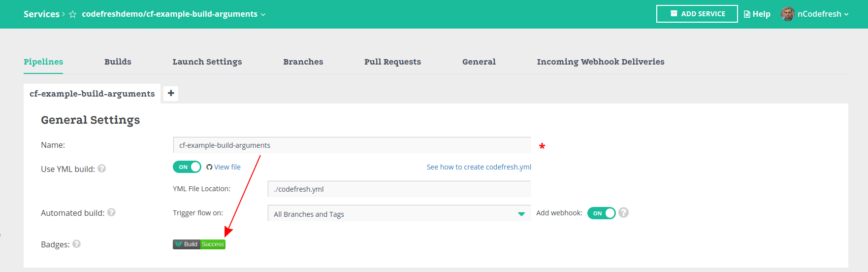Viewport: 868px width, 272px height.
Task: Click the pipeline Name input field
Action: tap(352, 145)
